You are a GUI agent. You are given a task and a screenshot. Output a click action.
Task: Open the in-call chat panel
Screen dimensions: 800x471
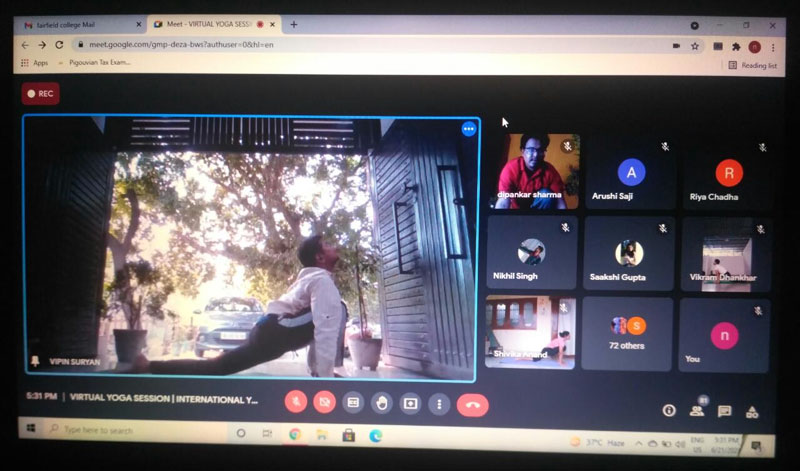(725, 411)
